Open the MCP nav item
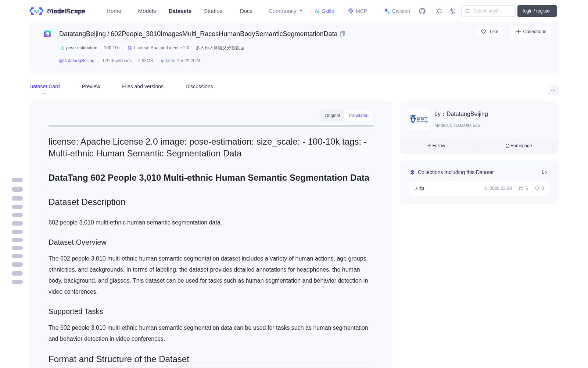The image size is (588, 368). tap(357, 11)
